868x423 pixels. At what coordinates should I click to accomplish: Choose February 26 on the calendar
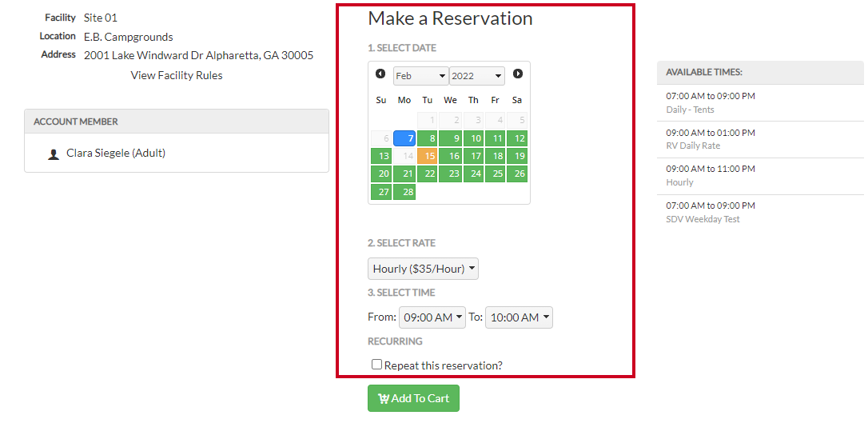coord(517,174)
